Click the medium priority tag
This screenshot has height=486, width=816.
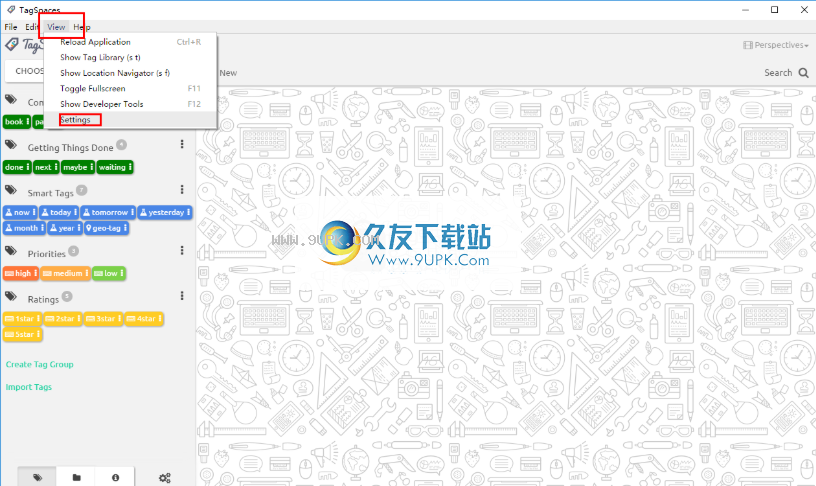(65, 273)
